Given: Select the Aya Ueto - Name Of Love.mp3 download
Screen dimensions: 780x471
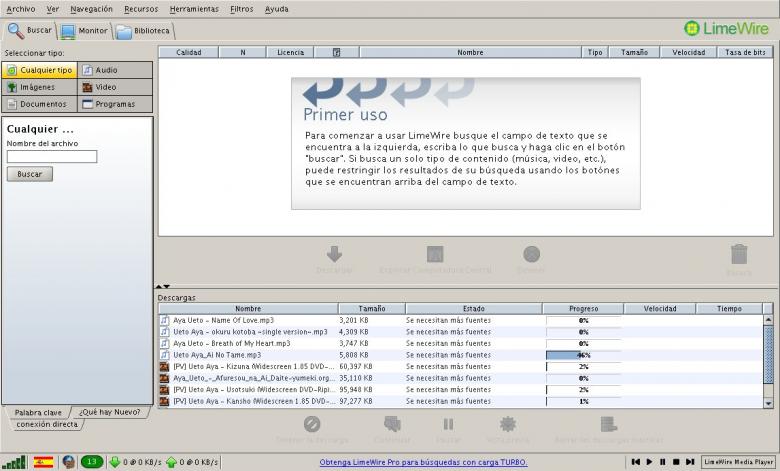Looking at the screenshot, I should tap(461, 320).
